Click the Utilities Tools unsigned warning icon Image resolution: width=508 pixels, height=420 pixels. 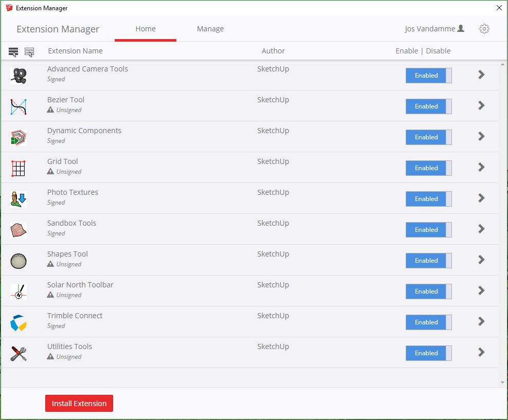click(x=50, y=357)
